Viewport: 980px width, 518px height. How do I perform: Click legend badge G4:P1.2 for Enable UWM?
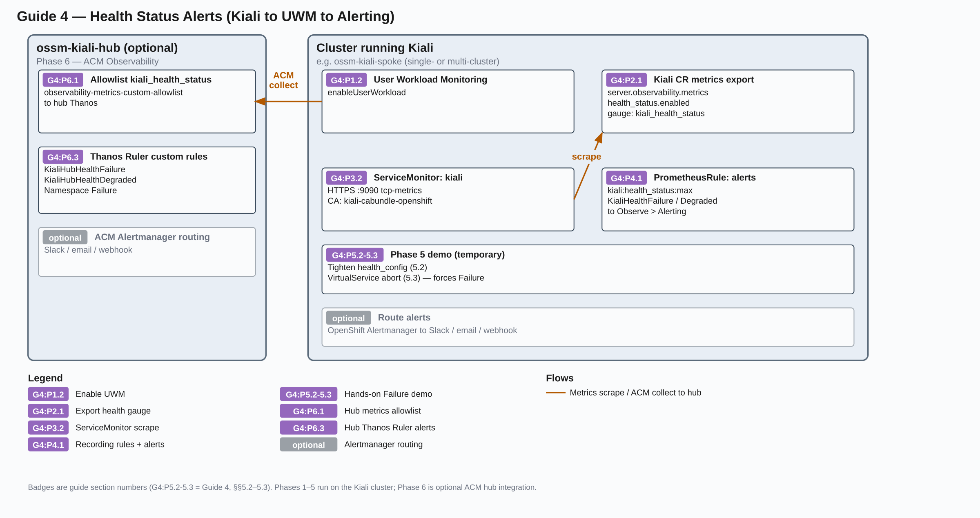(48, 394)
